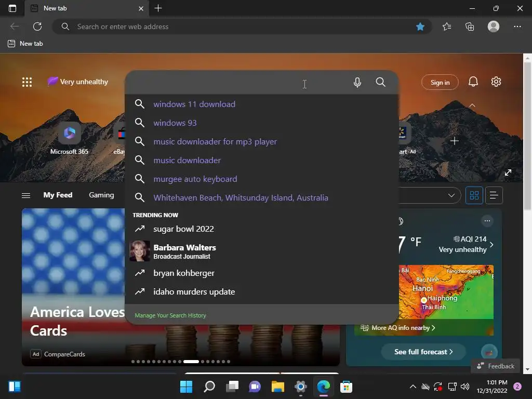The height and width of the screenshot is (399, 532).
Task: Open CompareCards ad source label
Action: (x=64, y=354)
